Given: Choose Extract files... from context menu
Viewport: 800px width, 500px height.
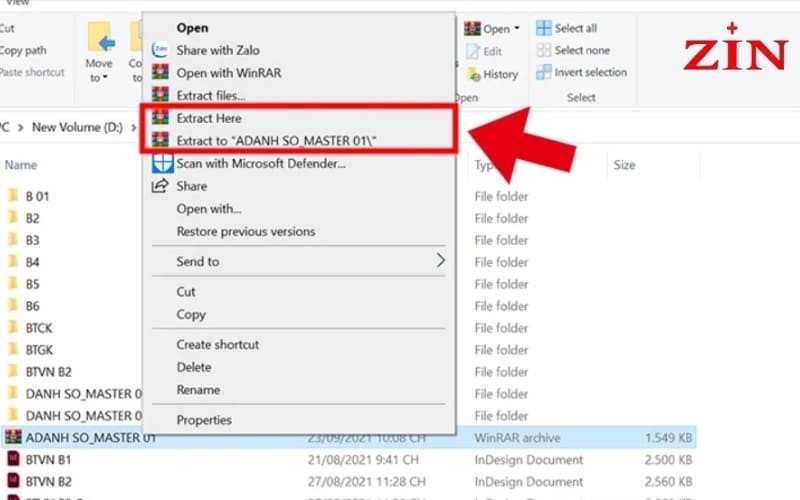Looking at the screenshot, I should pyautogui.click(x=211, y=95).
